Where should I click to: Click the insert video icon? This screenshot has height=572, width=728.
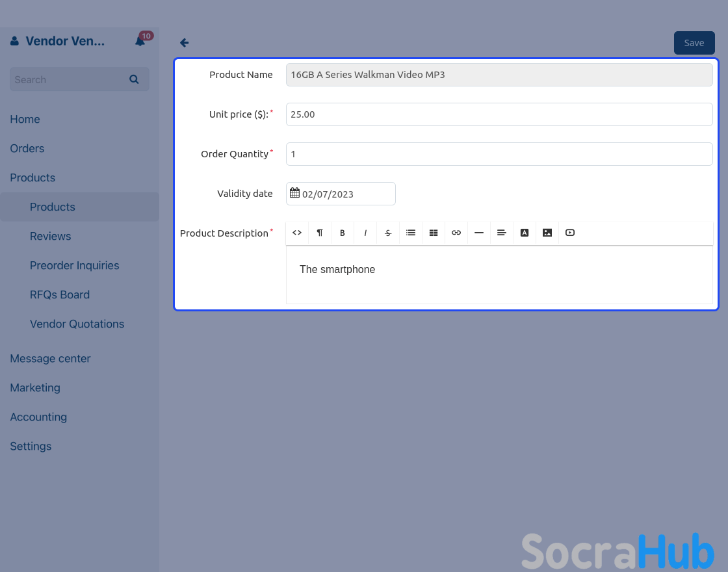coord(570,233)
